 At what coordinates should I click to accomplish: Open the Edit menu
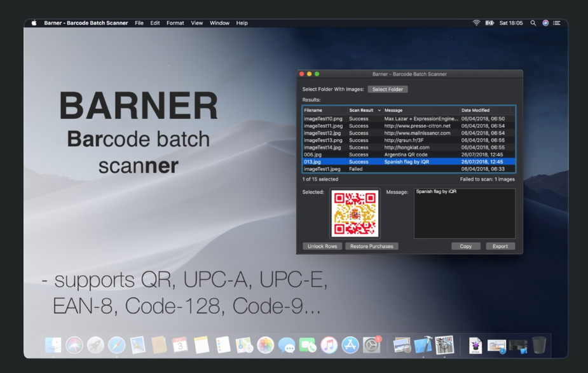[x=155, y=23]
